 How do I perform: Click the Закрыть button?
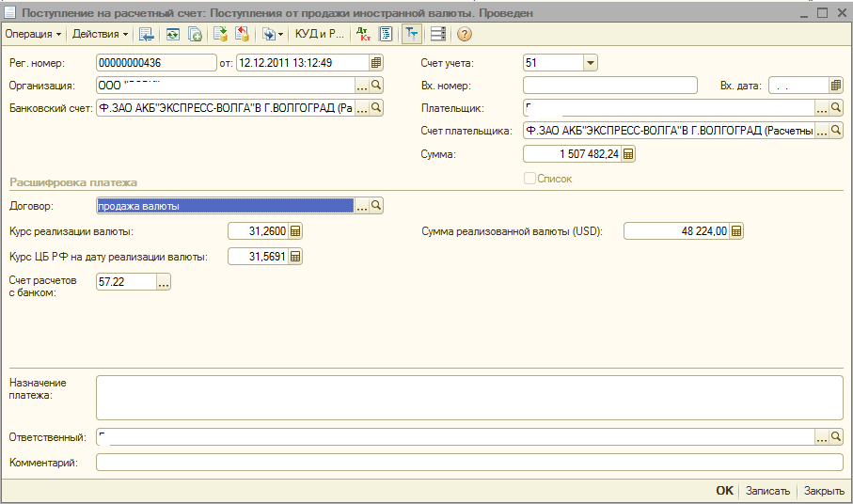(x=824, y=491)
